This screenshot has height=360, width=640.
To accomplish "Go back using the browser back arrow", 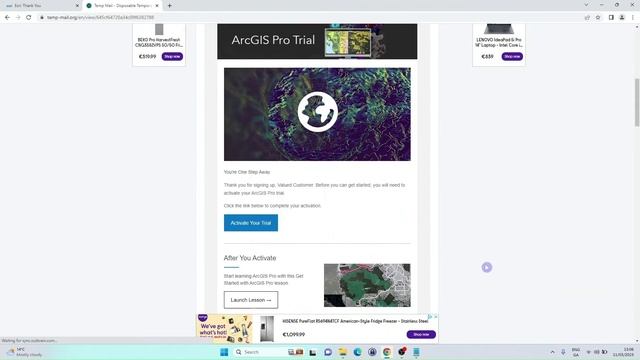I will pos(7,18).
